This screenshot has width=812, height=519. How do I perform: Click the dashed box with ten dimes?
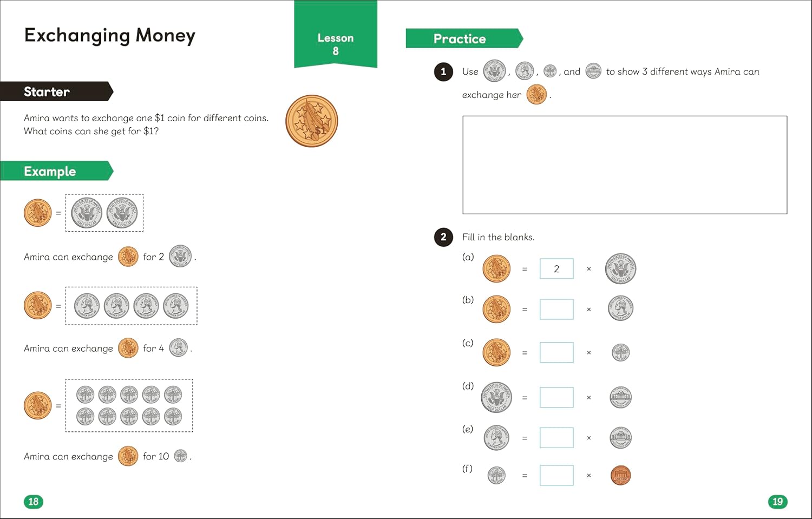(x=129, y=405)
